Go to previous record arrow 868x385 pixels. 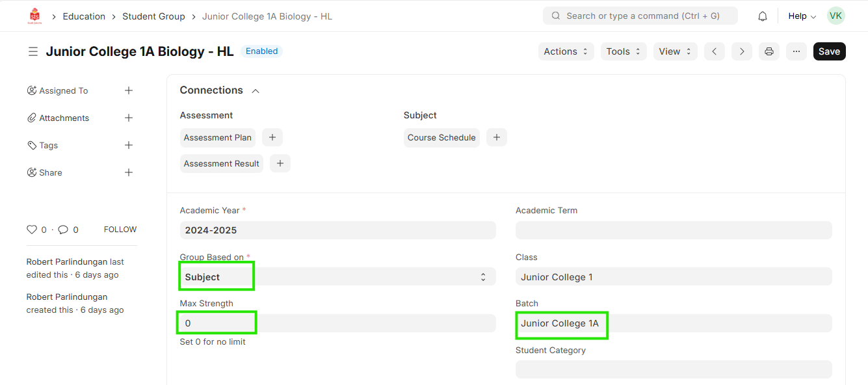715,51
